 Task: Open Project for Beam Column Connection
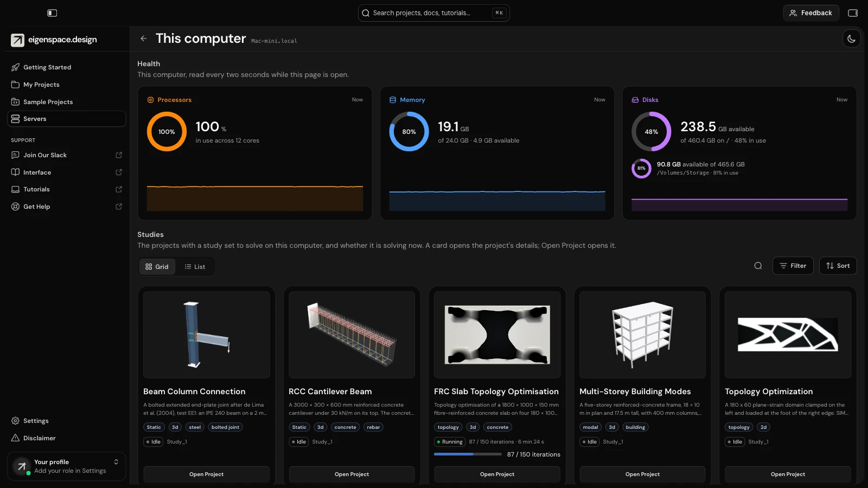[206, 474]
